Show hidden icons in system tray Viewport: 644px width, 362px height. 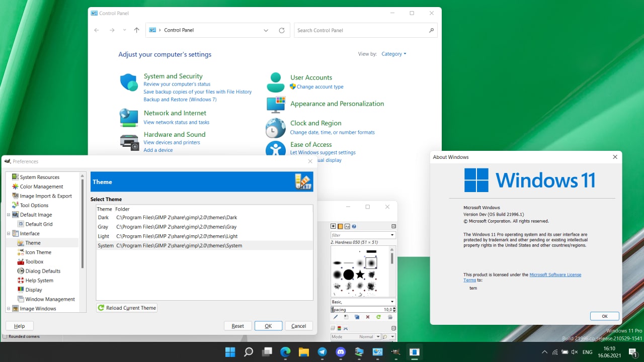pos(544,352)
